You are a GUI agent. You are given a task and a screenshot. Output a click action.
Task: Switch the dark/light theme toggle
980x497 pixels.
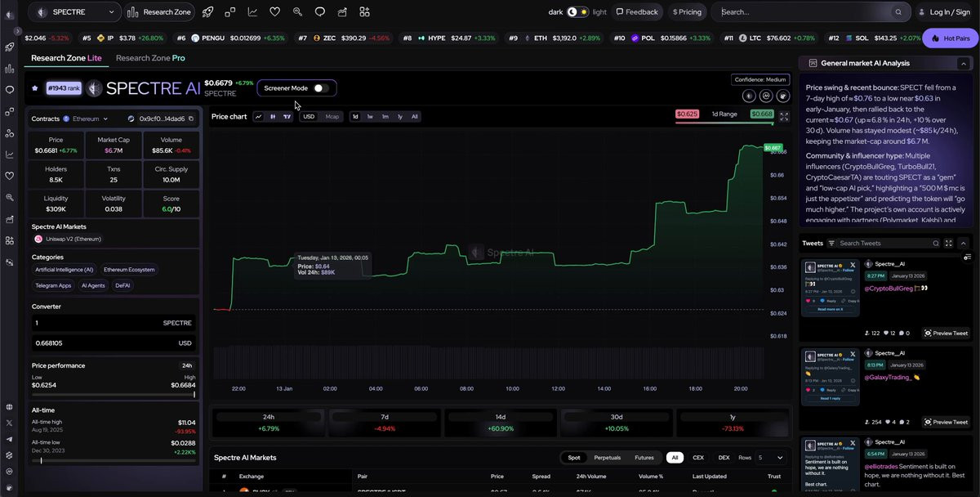[577, 12]
